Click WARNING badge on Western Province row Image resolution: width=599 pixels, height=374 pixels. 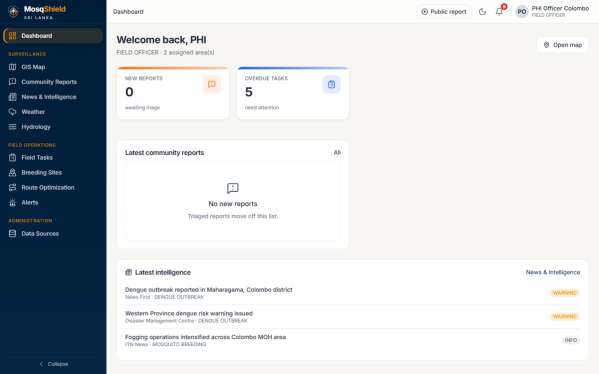click(565, 317)
